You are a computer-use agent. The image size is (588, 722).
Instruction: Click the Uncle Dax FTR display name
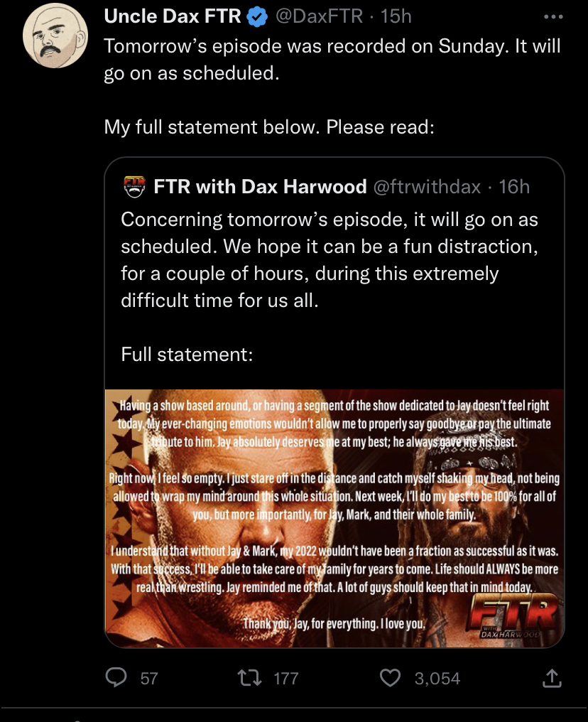point(172,16)
